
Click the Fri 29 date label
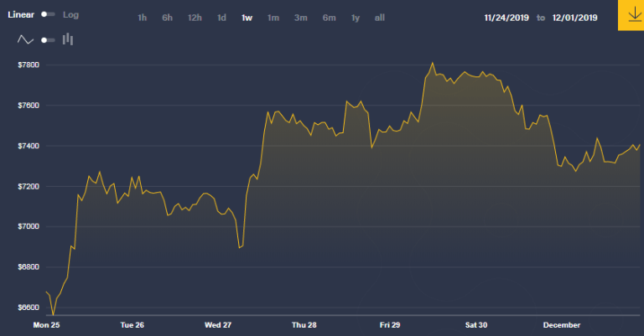390,325
